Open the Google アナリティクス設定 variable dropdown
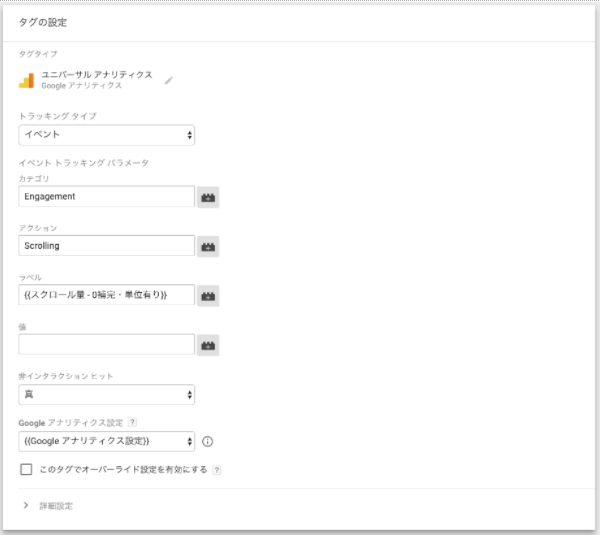 (106, 442)
